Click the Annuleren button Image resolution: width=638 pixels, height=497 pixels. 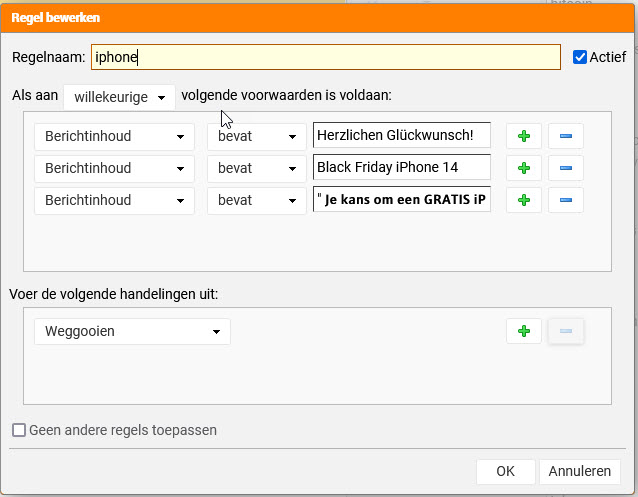click(x=579, y=471)
